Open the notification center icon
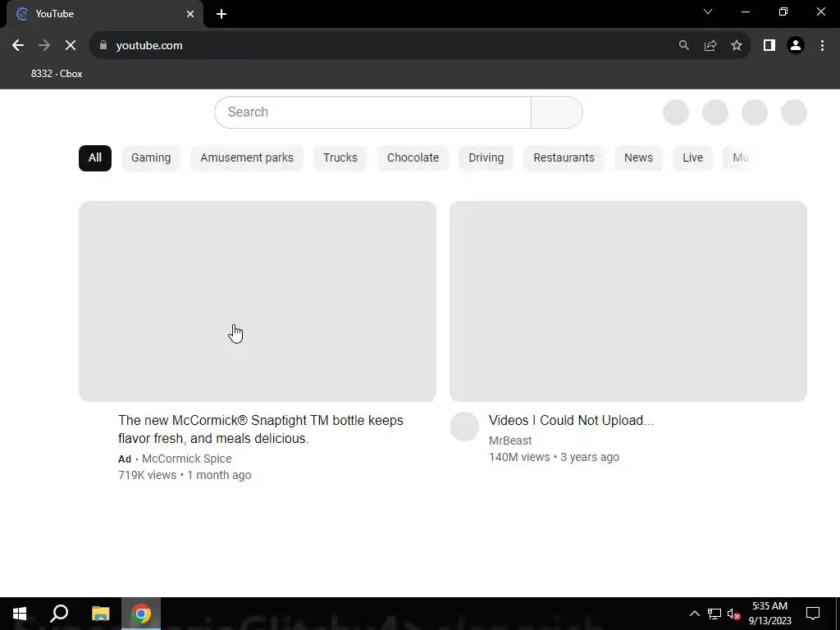The width and height of the screenshot is (840, 630). click(813, 614)
